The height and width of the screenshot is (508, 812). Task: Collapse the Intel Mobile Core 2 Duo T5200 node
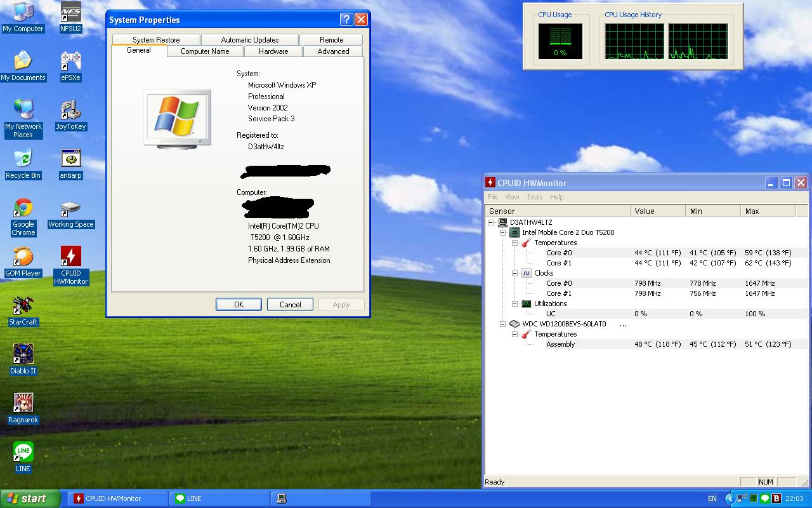point(502,232)
